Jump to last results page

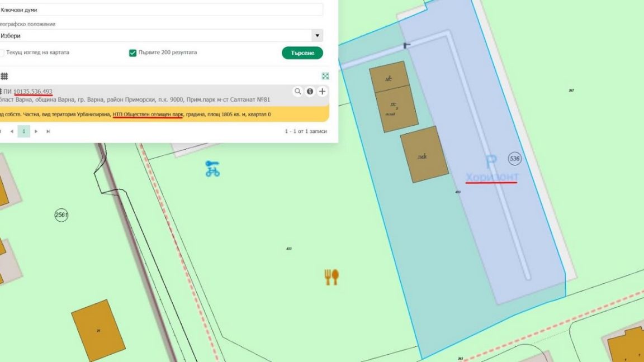point(48,131)
